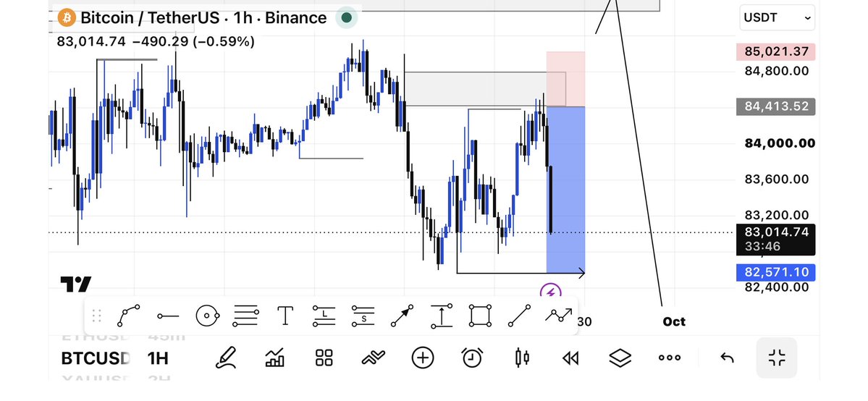
Task: Open the Indicators chart icon
Action: [274, 358]
